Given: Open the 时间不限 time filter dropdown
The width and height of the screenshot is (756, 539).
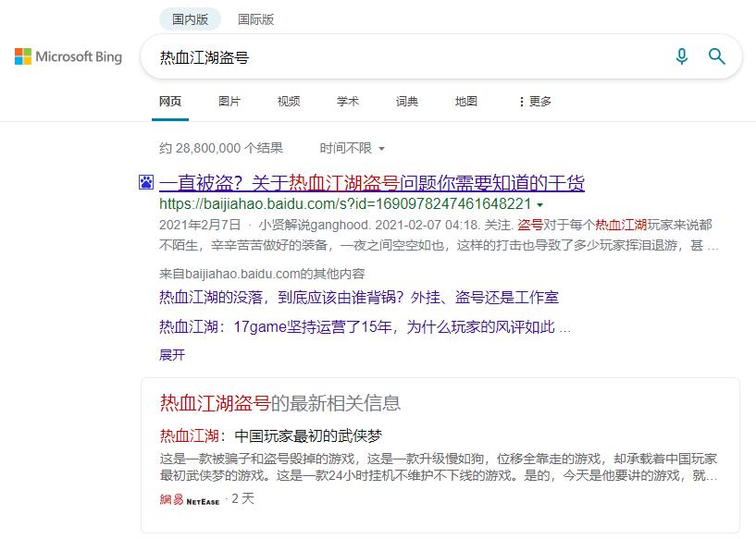Looking at the screenshot, I should 353,148.
